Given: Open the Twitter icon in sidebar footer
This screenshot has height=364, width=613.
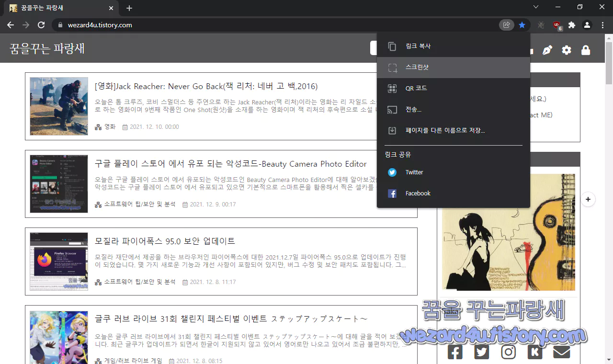Looking at the screenshot, I should click(482, 352).
